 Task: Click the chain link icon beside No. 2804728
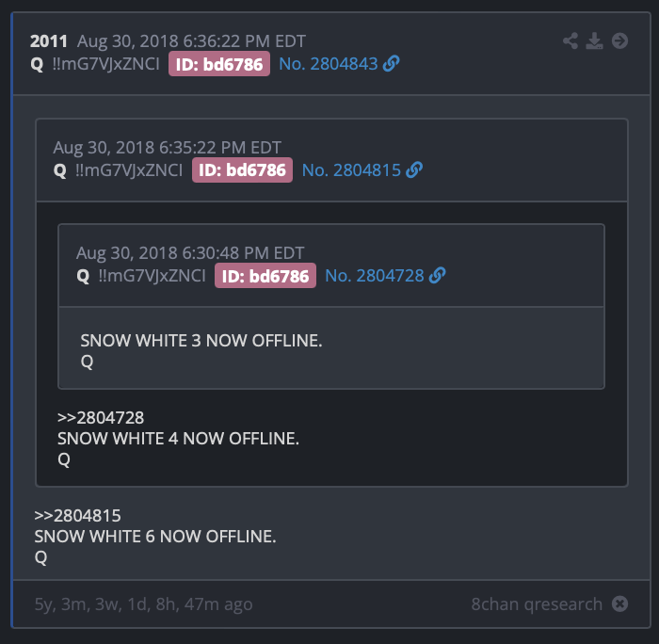(438, 275)
